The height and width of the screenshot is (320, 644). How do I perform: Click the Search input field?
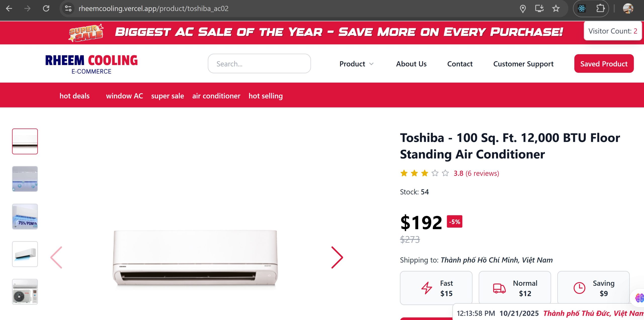click(x=259, y=64)
